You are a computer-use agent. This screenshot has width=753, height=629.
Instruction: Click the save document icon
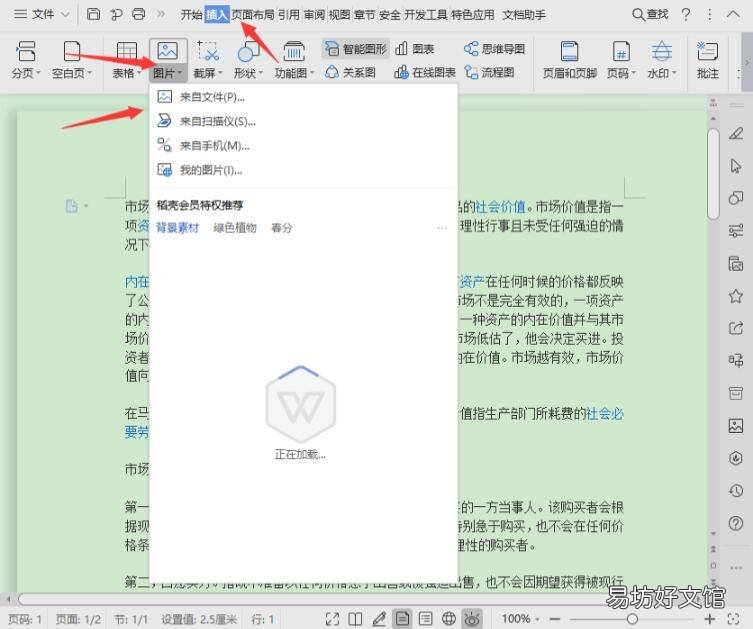(93, 14)
